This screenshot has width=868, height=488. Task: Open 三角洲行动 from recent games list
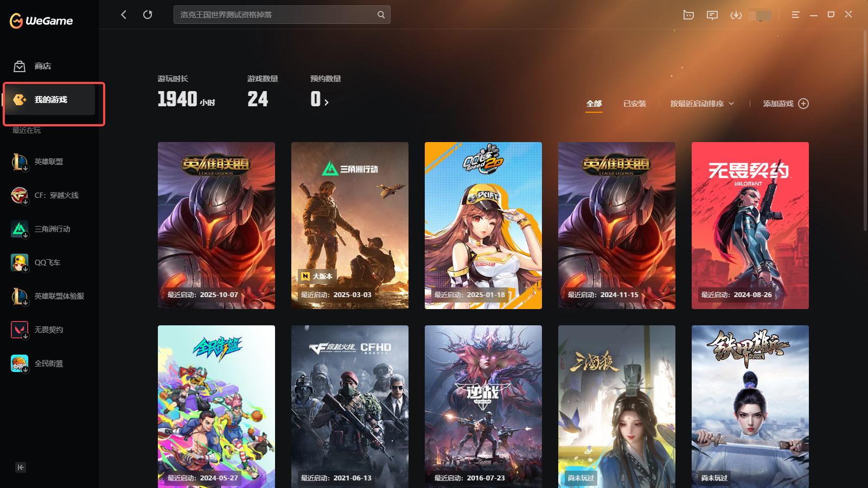pos(52,229)
